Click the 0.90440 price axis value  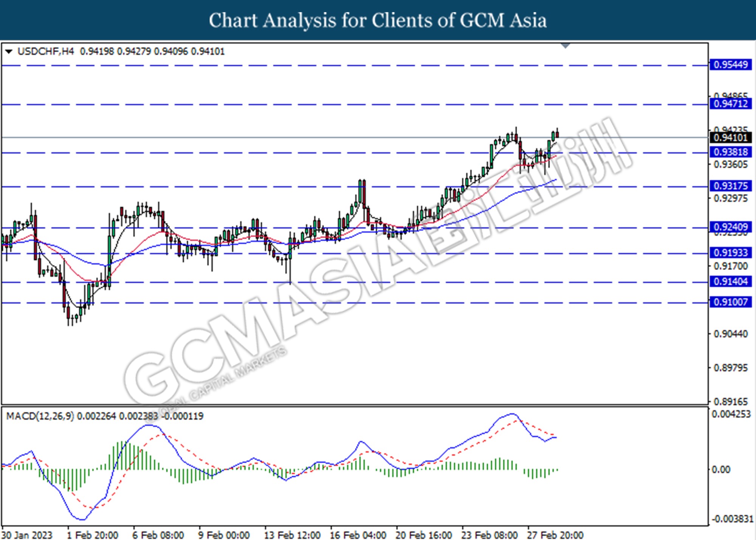click(x=730, y=334)
